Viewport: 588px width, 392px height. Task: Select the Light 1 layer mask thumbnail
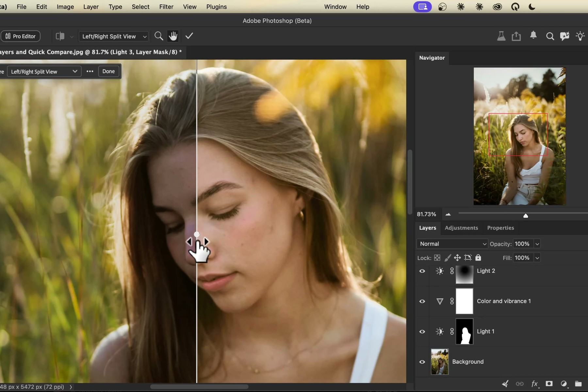(x=464, y=332)
